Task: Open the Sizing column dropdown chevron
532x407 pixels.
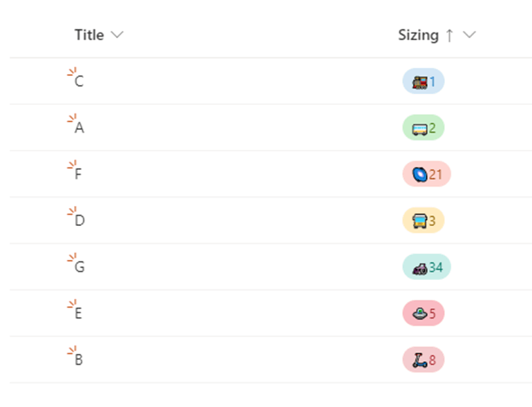Action: point(470,35)
